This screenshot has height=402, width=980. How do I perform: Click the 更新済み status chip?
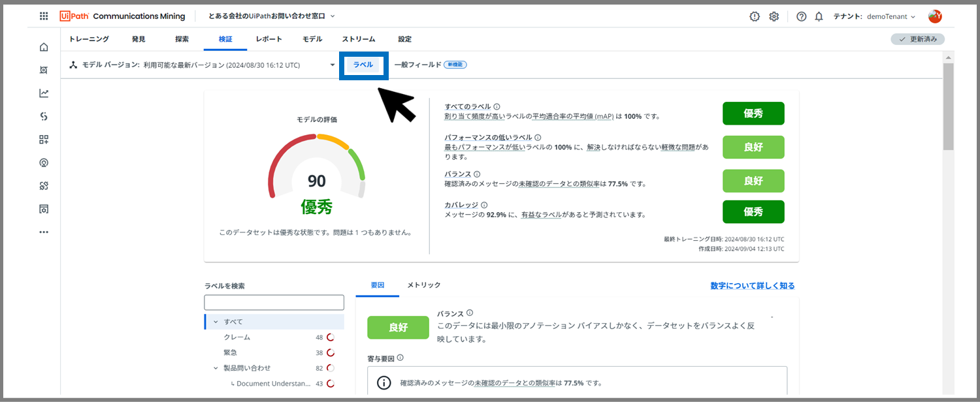tap(917, 39)
